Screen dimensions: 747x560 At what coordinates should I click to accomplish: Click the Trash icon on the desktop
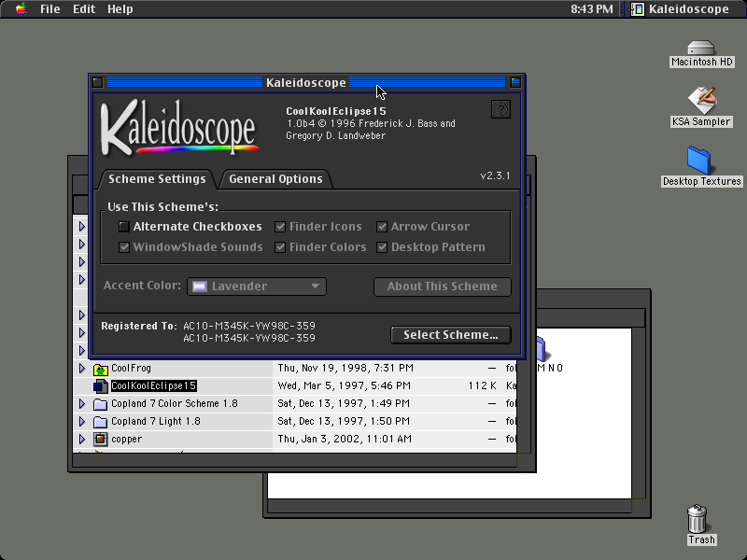pos(697,519)
